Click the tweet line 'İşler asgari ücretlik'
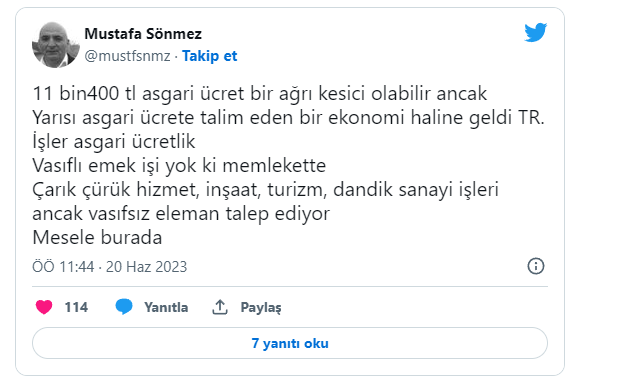 pyautogui.click(x=114, y=142)
